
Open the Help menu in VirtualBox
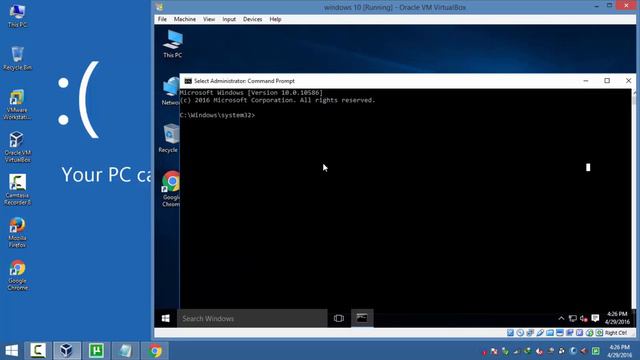[275, 19]
